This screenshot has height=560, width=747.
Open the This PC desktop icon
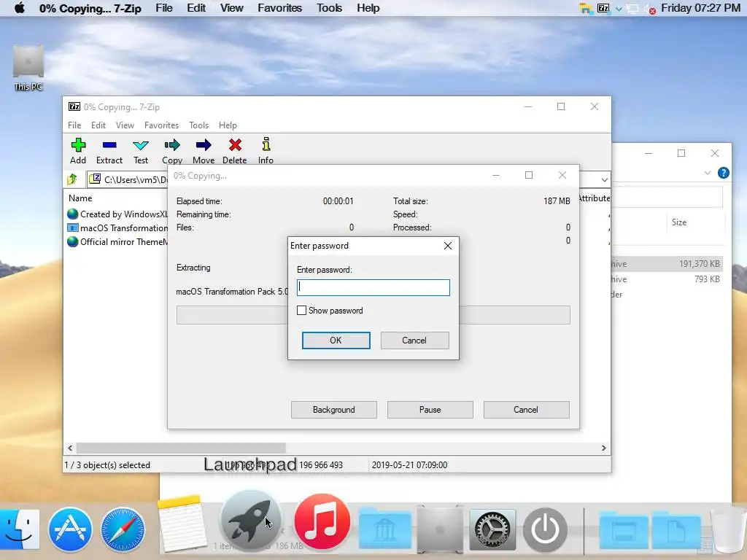coord(28,68)
